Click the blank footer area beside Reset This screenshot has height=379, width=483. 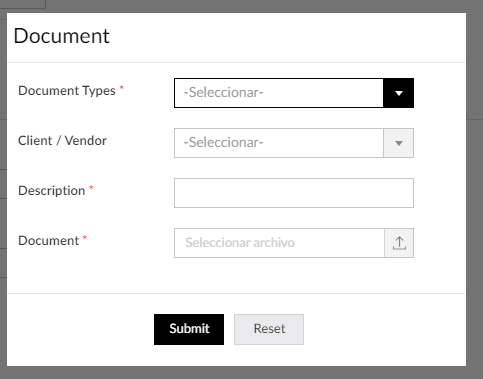point(383,329)
